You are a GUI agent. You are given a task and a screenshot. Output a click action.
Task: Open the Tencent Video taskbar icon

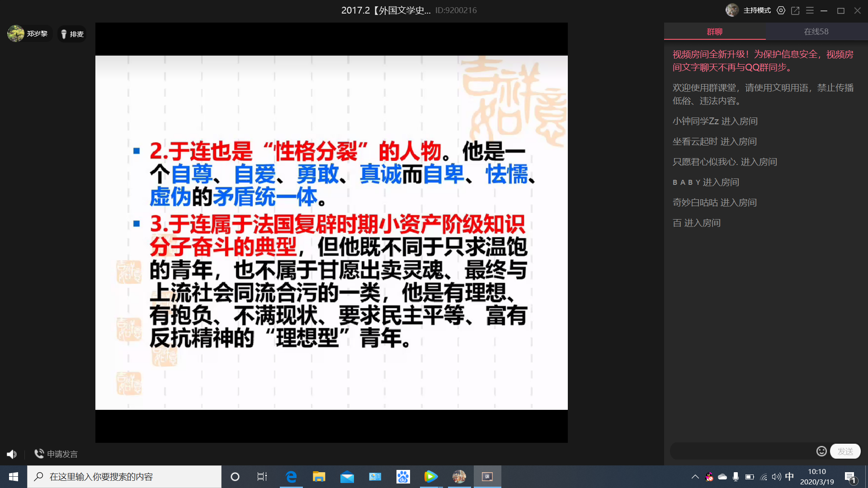(430, 477)
